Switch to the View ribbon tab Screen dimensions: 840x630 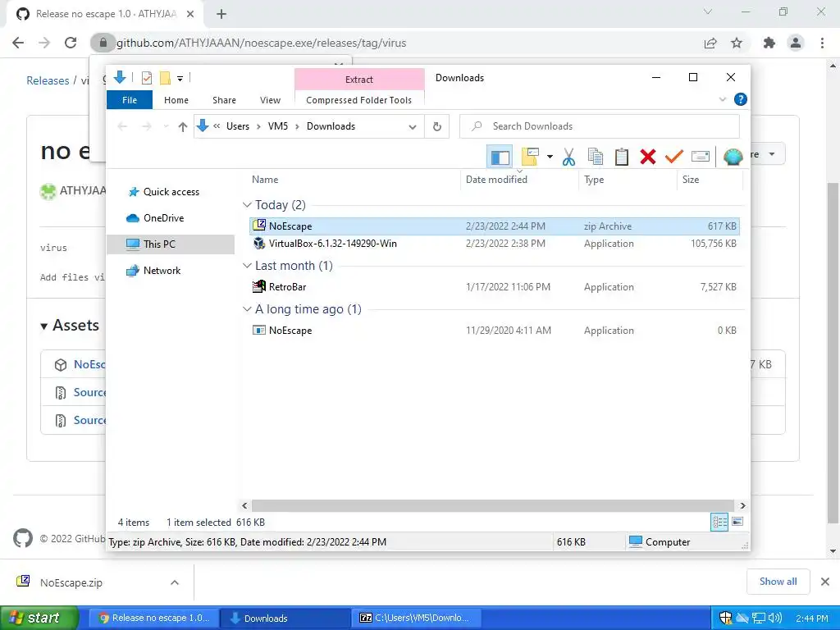click(x=270, y=100)
